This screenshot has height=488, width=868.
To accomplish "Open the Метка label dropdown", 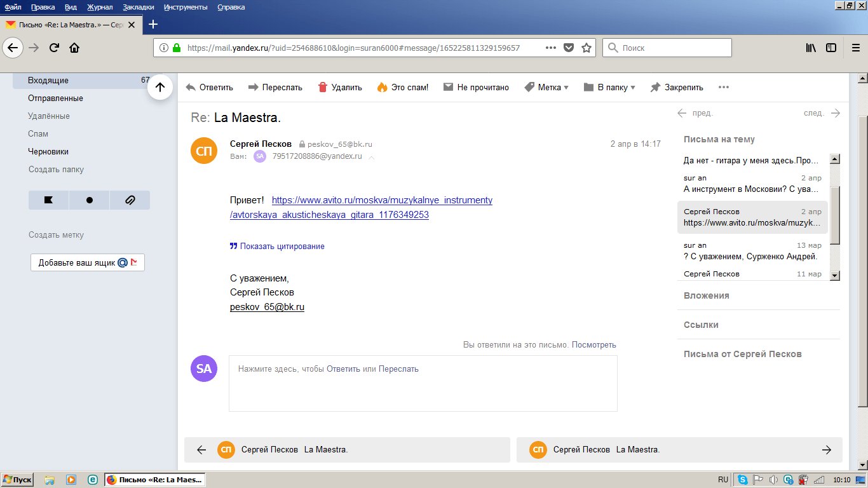I will click(x=546, y=88).
